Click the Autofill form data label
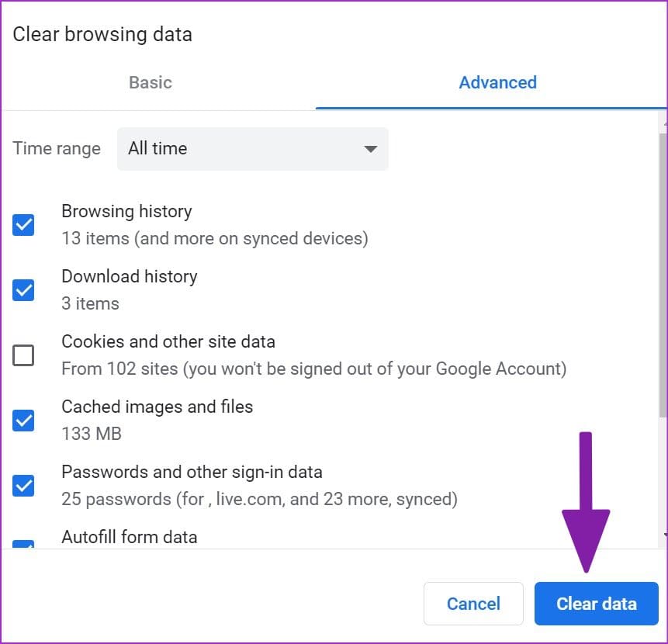Image resolution: width=668 pixels, height=644 pixels. tap(130, 538)
